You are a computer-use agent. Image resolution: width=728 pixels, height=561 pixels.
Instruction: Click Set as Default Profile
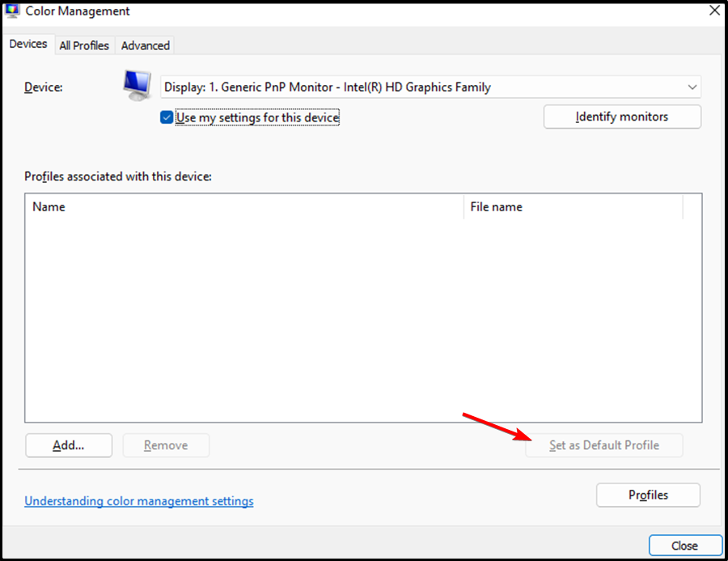tap(604, 445)
